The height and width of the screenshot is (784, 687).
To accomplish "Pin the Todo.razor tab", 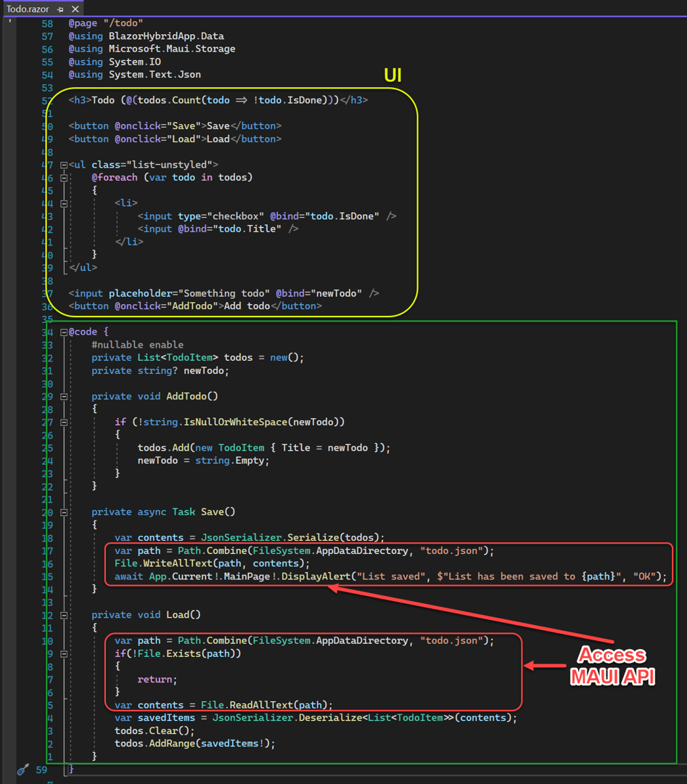I will pos(60,9).
